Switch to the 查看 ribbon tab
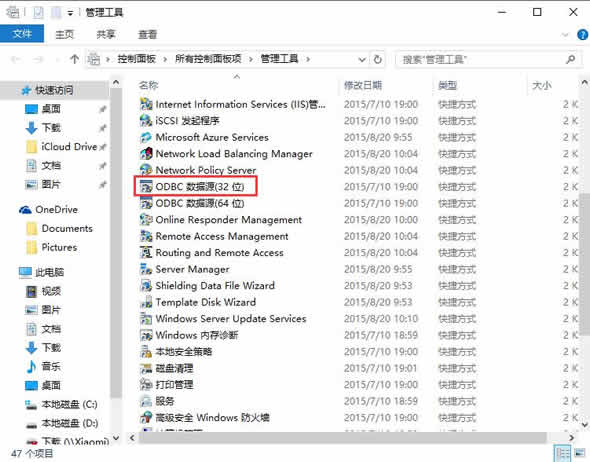This screenshot has width=590, height=462. click(x=147, y=35)
